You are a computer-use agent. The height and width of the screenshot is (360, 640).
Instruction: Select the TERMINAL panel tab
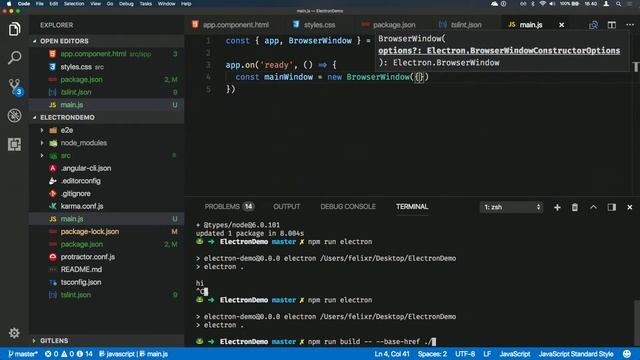click(412, 207)
